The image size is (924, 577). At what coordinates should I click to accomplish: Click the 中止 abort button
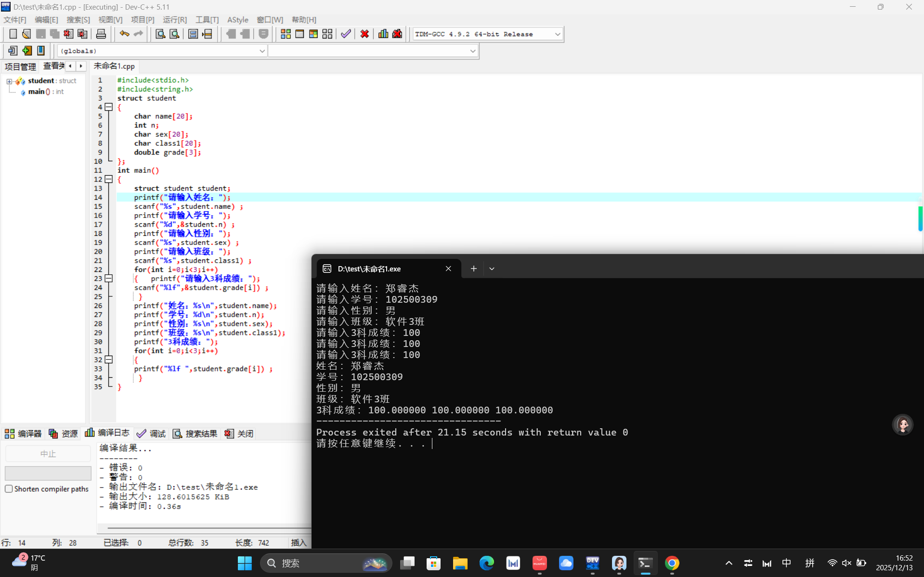pyautogui.click(x=48, y=454)
